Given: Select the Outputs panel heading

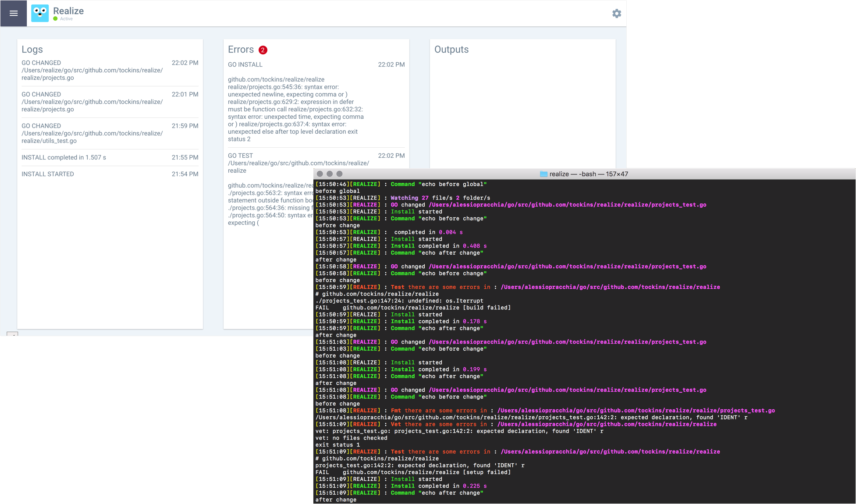Looking at the screenshot, I should (x=451, y=50).
